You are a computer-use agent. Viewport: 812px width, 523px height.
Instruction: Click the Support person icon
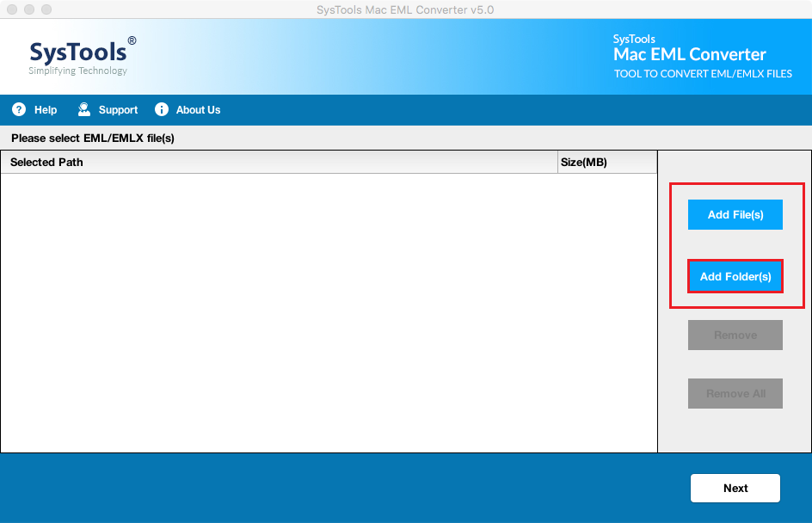pos(84,109)
